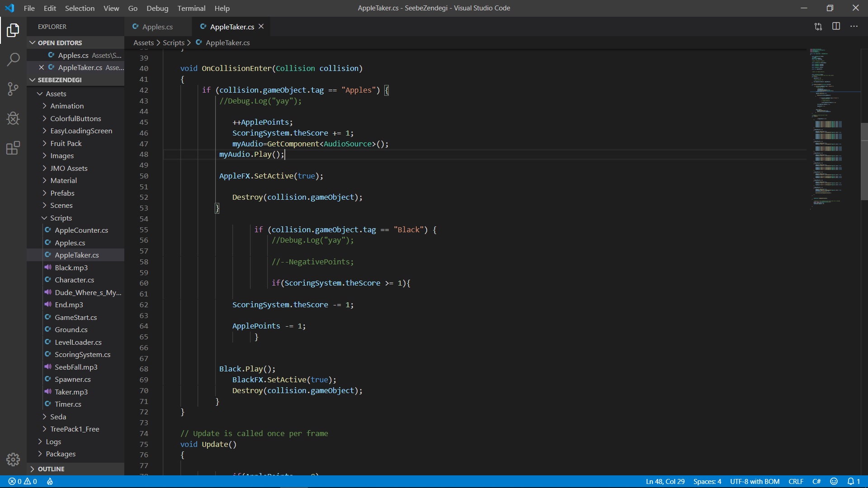Click the C# icon beside Spawner.cs
868x488 pixels.
pos(48,379)
